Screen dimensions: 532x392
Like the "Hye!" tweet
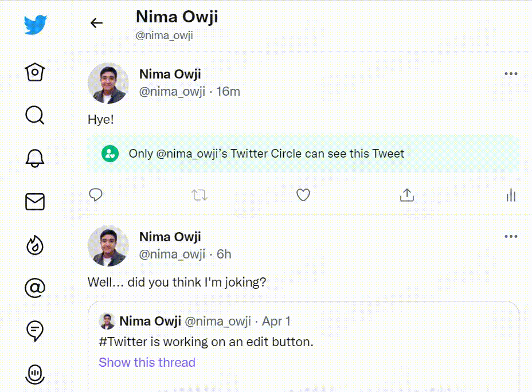tap(303, 195)
